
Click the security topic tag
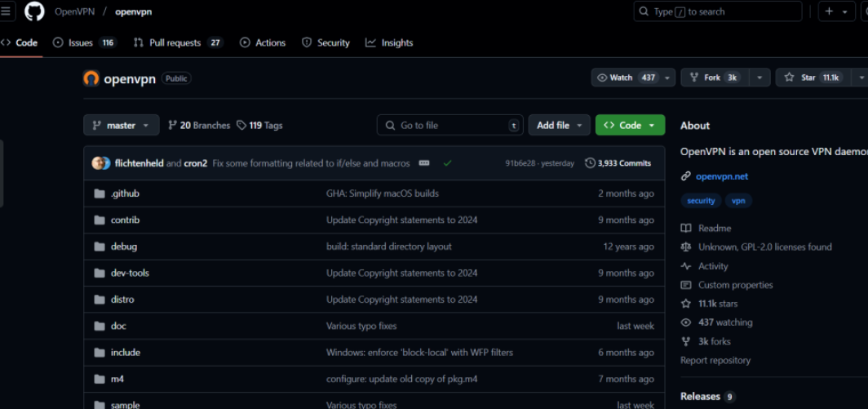tap(701, 201)
